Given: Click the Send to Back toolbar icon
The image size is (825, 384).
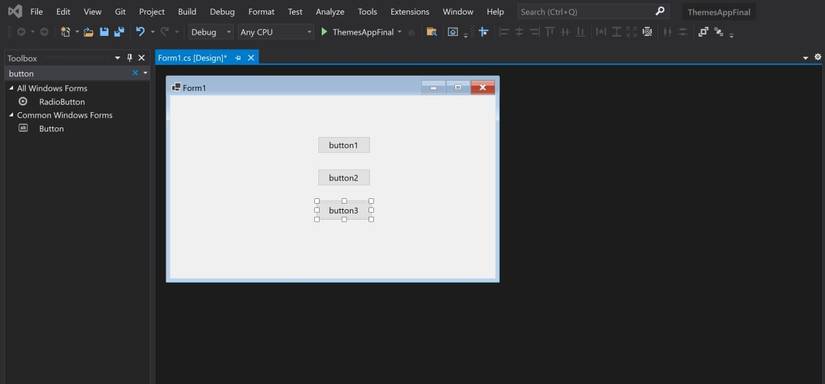Looking at the screenshot, I should pos(718,32).
